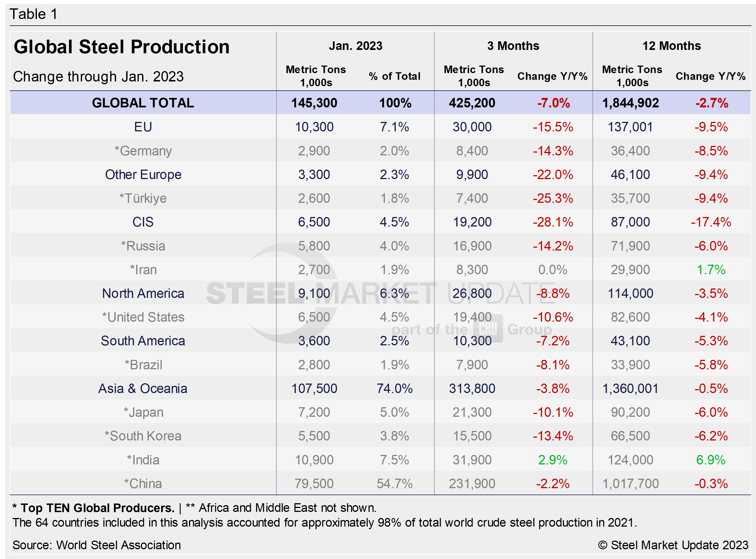756x559 pixels.
Task: Click the Jan. 2023 column header
Action: click(x=355, y=46)
